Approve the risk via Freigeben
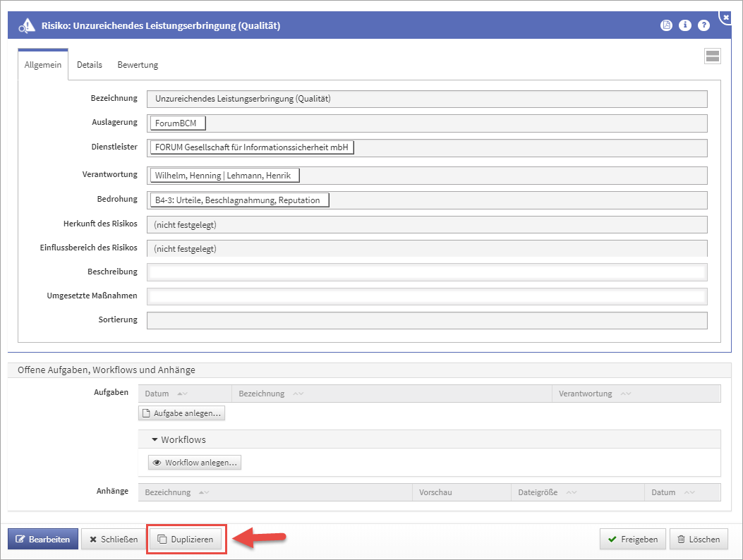Image resolution: width=743 pixels, height=560 pixels. [632, 540]
